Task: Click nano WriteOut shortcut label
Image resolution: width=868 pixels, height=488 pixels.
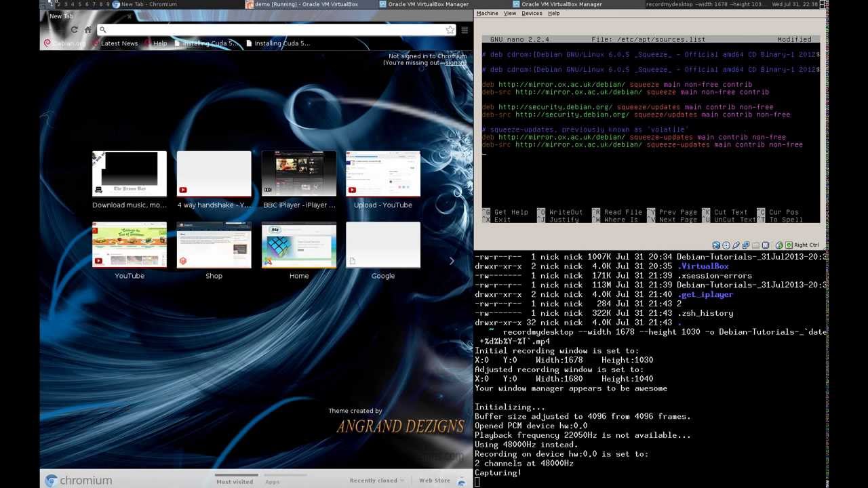Action: coord(566,212)
